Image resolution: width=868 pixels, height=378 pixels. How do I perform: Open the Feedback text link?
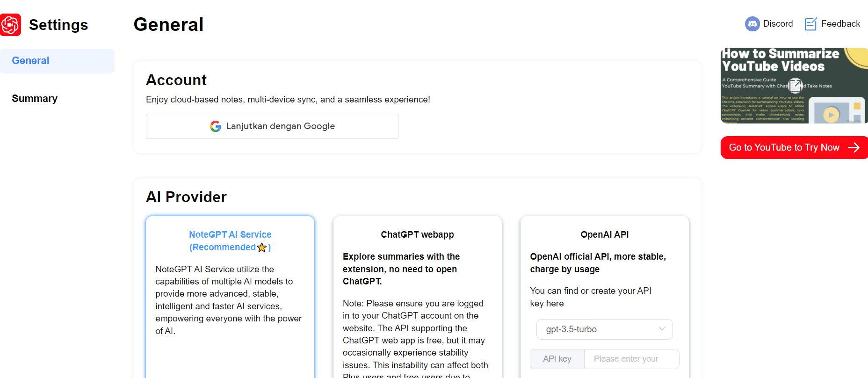pyautogui.click(x=840, y=24)
